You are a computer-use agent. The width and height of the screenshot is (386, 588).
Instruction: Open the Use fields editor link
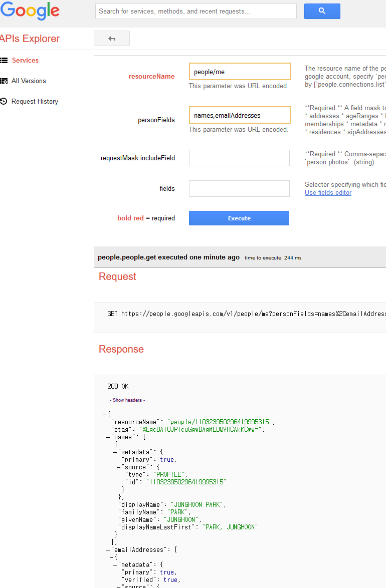pos(328,193)
